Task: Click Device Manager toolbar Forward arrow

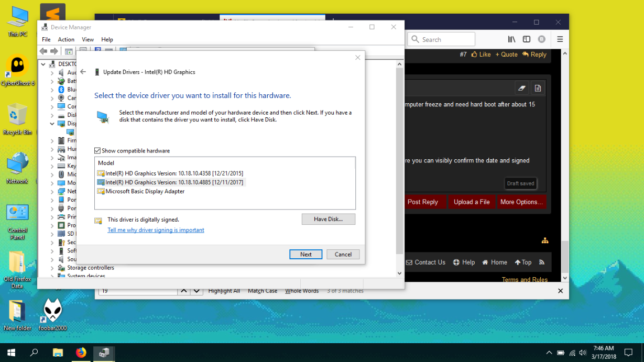Action: pyautogui.click(x=54, y=51)
